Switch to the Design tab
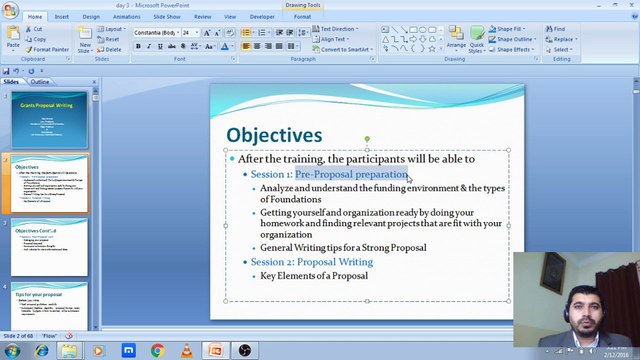Viewport: 640px width, 360px height. pyautogui.click(x=91, y=17)
